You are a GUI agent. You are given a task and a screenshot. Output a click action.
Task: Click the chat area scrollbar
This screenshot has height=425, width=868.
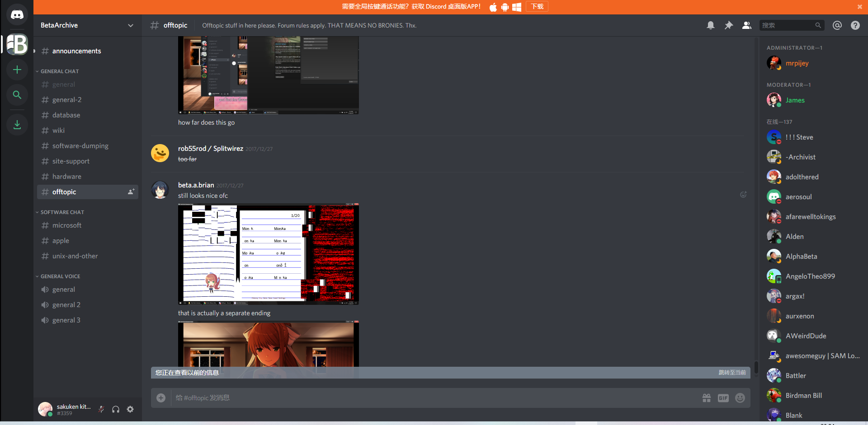point(756,367)
